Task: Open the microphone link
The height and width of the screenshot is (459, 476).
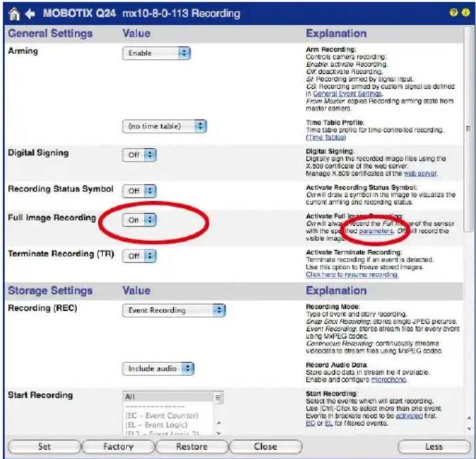Action: coord(388,379)
